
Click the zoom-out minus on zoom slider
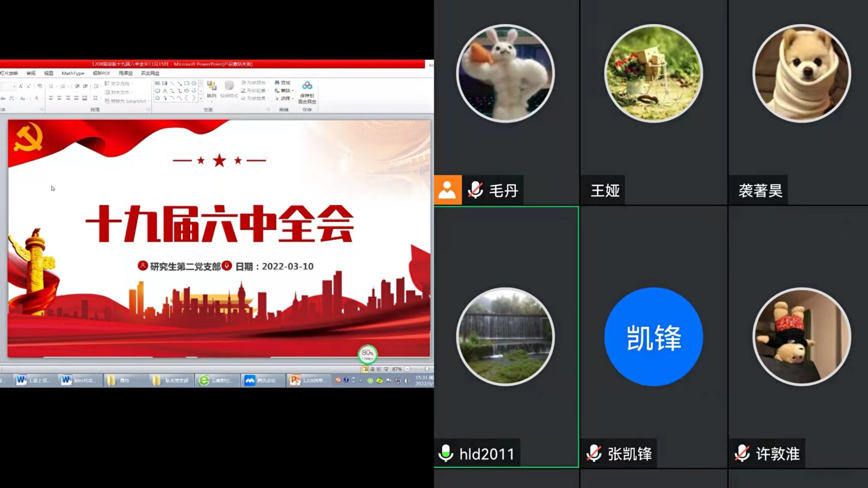click(x=407, y=369)
